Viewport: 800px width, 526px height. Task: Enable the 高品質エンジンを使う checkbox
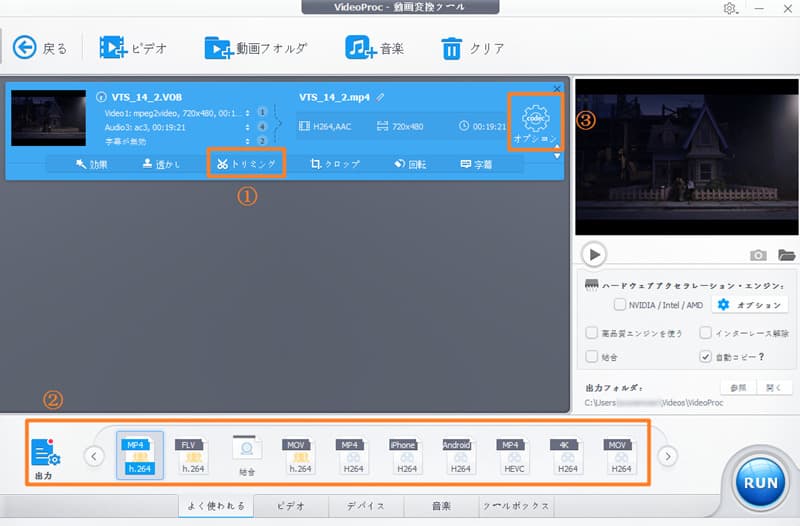click(591, 333)
